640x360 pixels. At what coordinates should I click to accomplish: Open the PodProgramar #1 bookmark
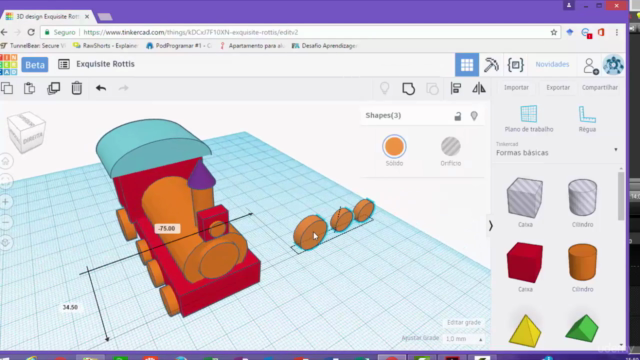[x=179, y=46]
